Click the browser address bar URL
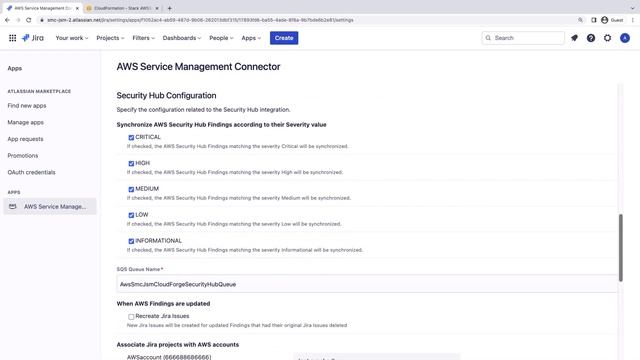Image resolution: width=640 pixels, height=360 pixels. coord(200,20)
